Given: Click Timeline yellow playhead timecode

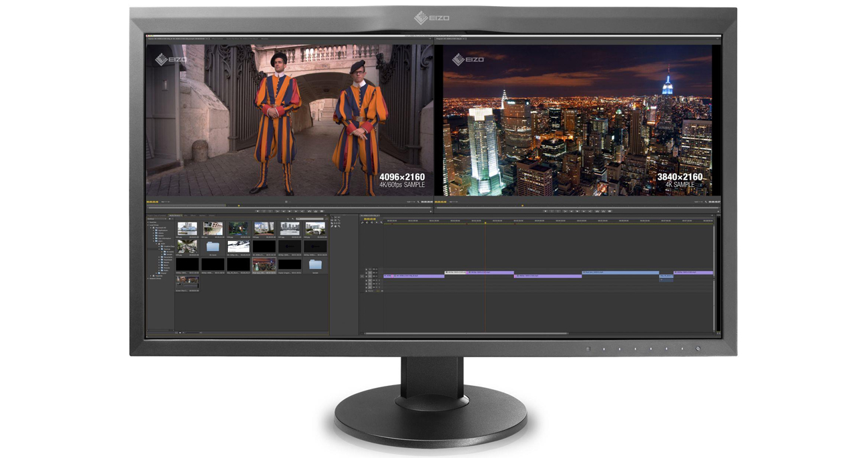Looking at the screenshot, I should 370,219.
